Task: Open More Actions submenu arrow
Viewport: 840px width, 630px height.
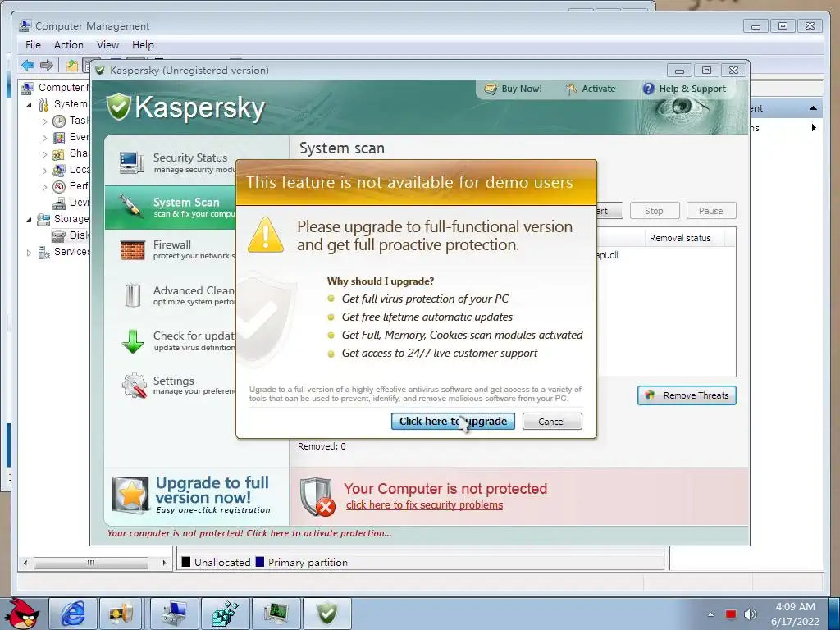Action: tap(814, 127)
